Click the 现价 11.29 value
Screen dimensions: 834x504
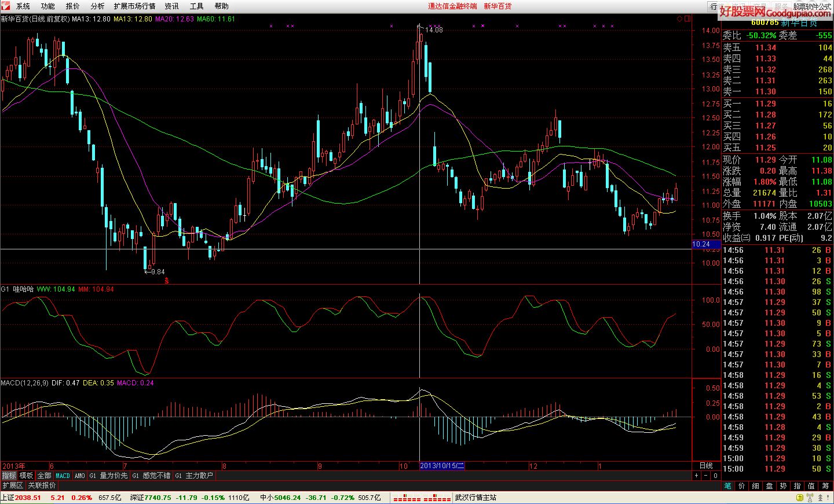[x=765, y=160]
